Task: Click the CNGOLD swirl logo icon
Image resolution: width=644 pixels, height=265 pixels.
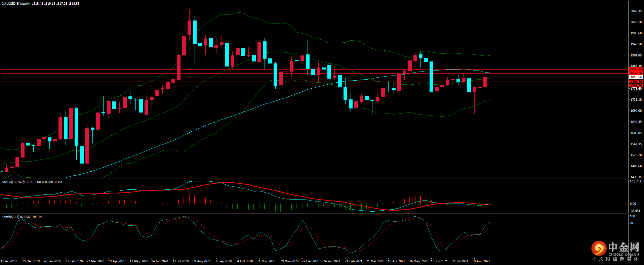Action: tap(599, 249)
